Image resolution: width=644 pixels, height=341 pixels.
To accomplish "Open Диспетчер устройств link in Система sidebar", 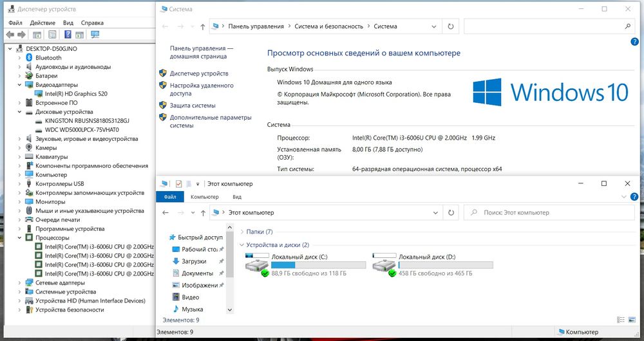I will click(199, 73).
